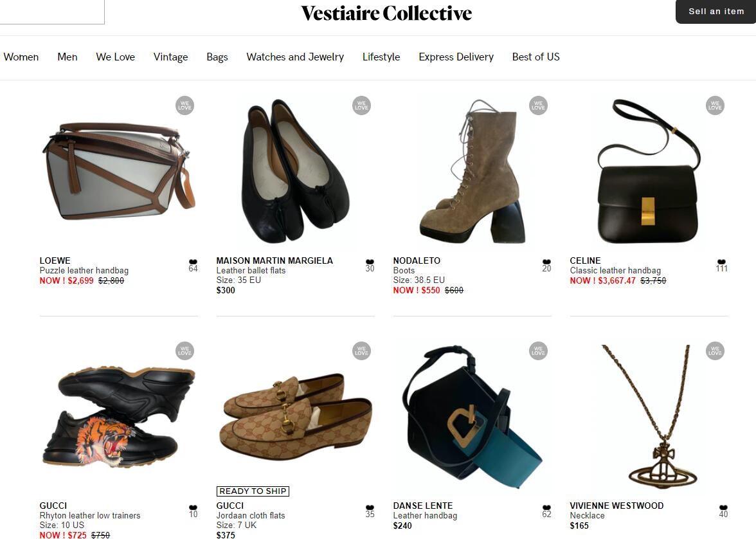Click the We Love badge on Celine bag
Screen dimensions: 756x539
coord(715,105)
